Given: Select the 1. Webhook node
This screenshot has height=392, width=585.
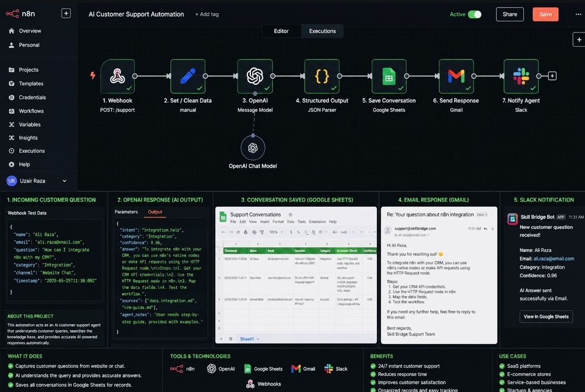Looking at the screenshot, I should coord(118,76).
